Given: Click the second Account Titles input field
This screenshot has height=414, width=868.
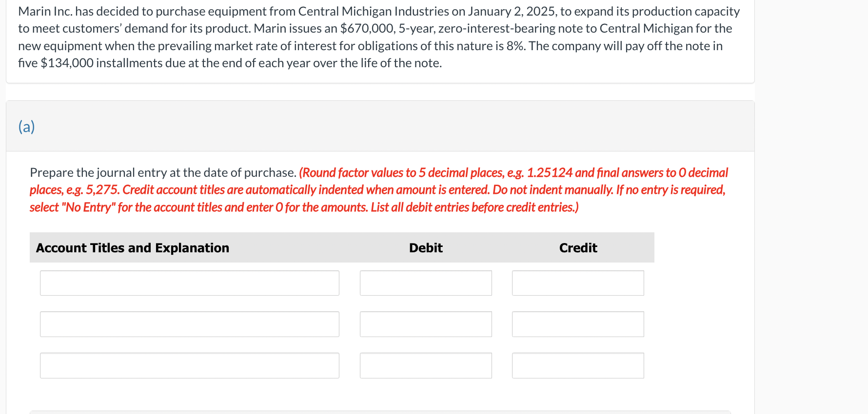Looking at the screenshot, I should click(x=189, y=324).
